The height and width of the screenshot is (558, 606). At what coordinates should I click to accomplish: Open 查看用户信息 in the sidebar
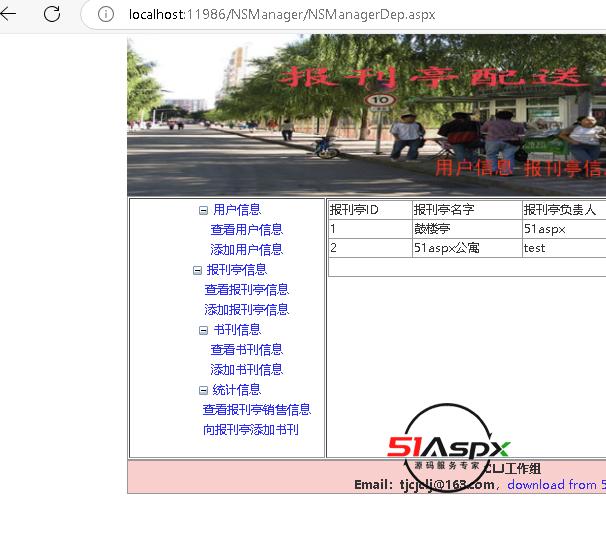(246, 230)
